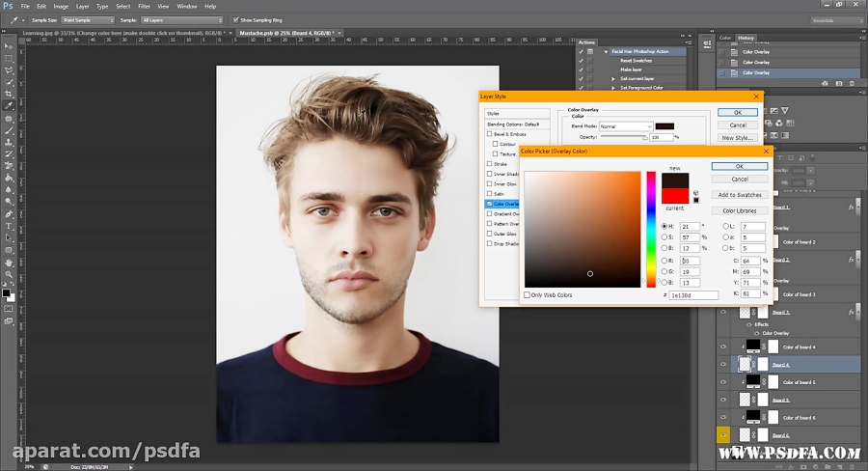Check the Satin style checkbox
Image resolution: width=868 pixels, height=471 pixels.
point(489,193)
